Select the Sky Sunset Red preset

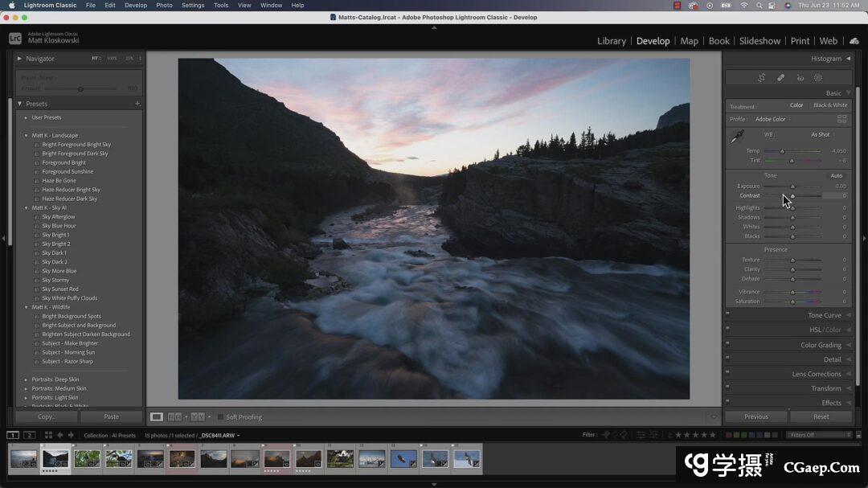point(60,289)
